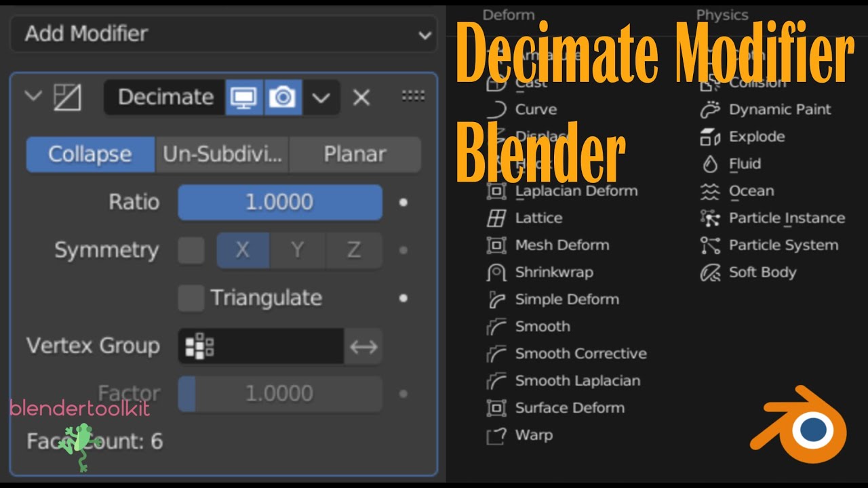
Task: Toggle Decimate viewport display monitor icon
Action: click(x=243, y=98)
